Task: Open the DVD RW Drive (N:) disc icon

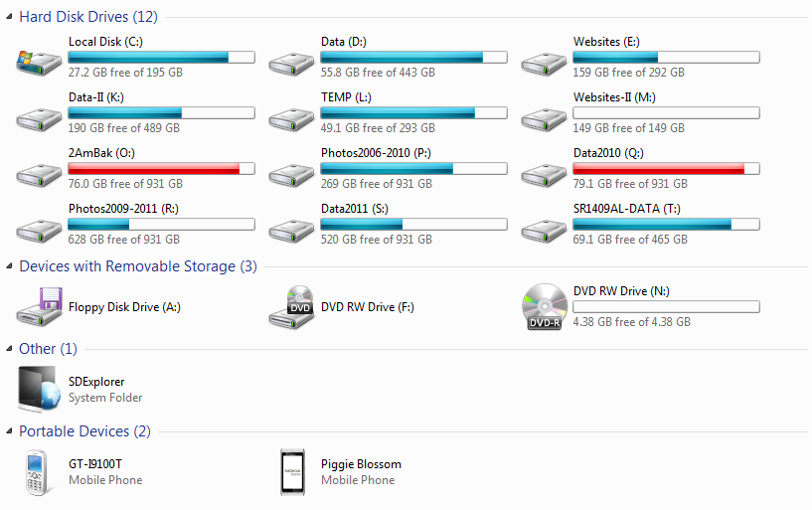Action: coord(545,306)
